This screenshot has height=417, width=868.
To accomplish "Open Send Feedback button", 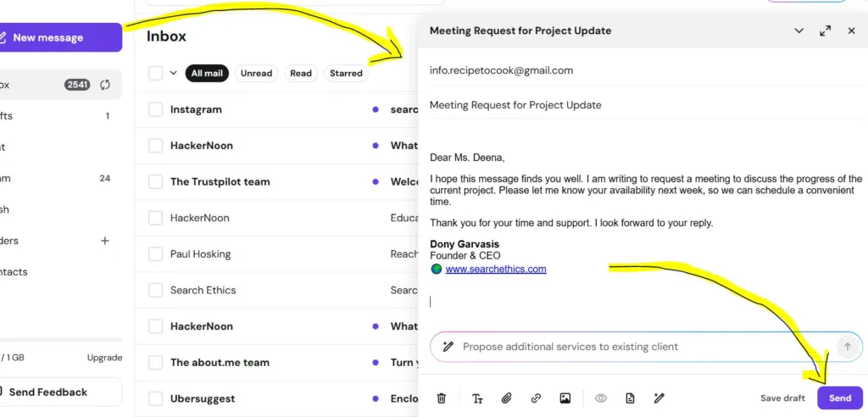I will click(60, 392).
